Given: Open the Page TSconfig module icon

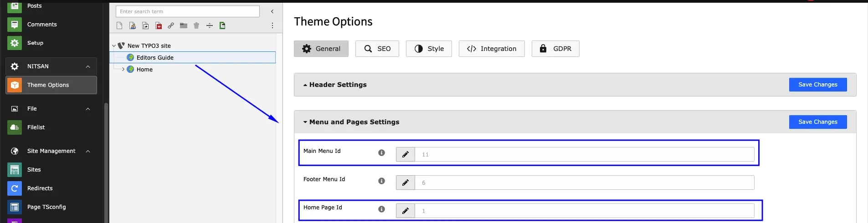Looking at the screenshot, I should (x=15, y=207).
